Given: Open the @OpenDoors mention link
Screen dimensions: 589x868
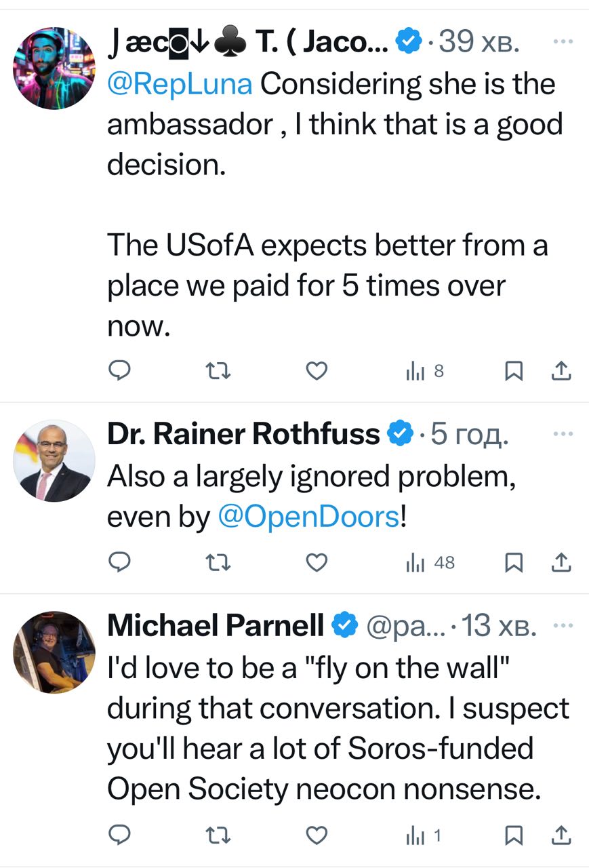Looking at the screenshot, I should (x=308, y=517).
